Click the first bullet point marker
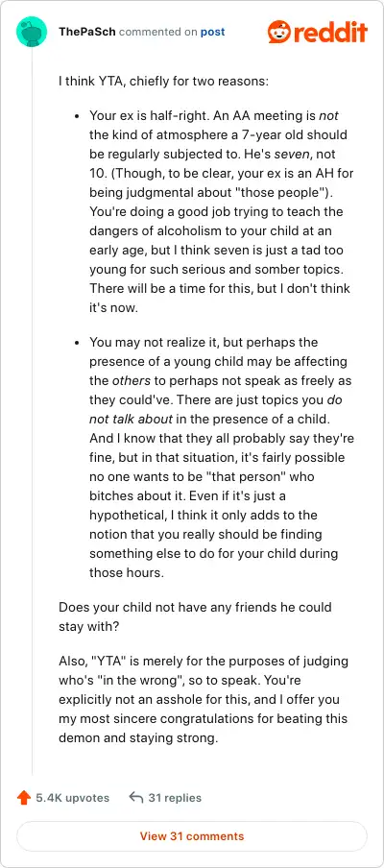 coord(77,116)
